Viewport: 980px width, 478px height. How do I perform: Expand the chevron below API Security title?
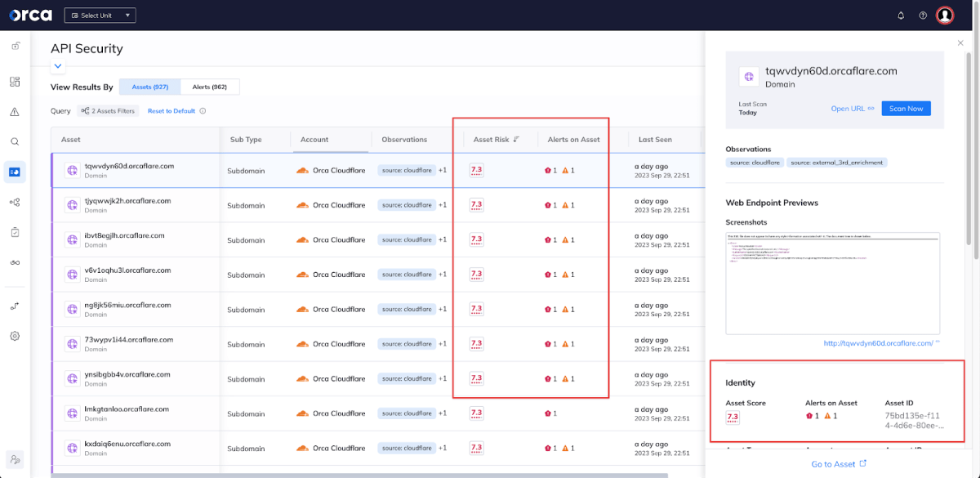point(57,66)
